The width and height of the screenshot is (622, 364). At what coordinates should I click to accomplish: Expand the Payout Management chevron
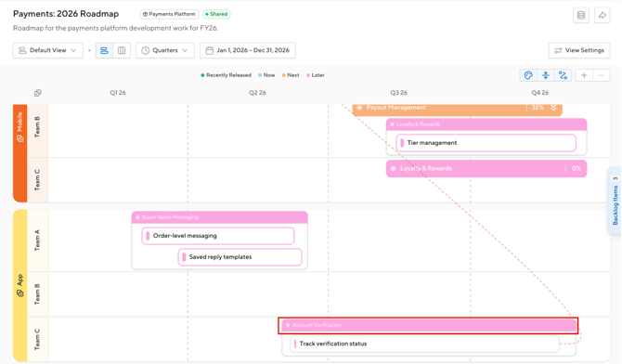tap(554, 108)
